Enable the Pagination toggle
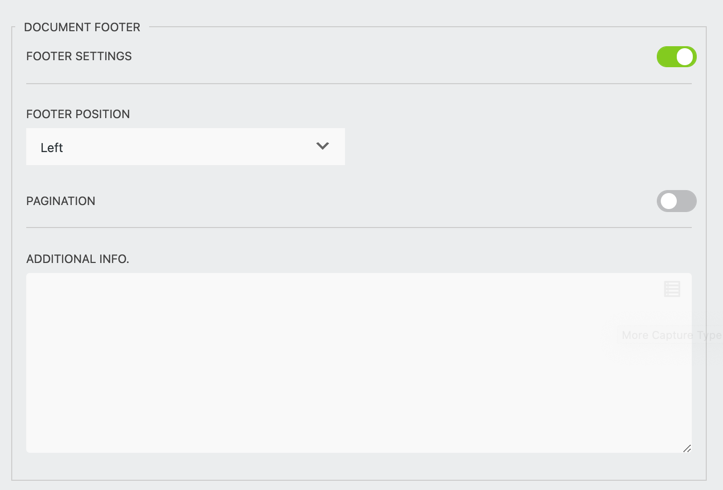 point(676,201)
